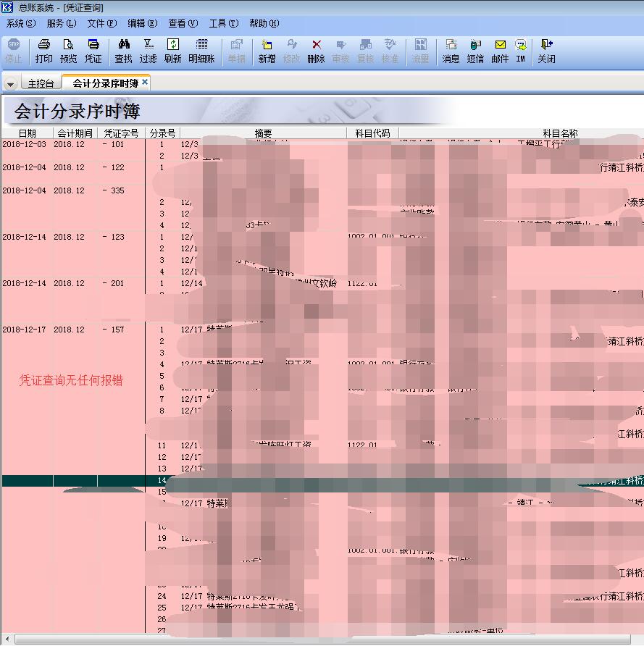Click the 流量 (Cash Flow) toolbar icon
Screen dimensions: 644x646
[420, 51]
